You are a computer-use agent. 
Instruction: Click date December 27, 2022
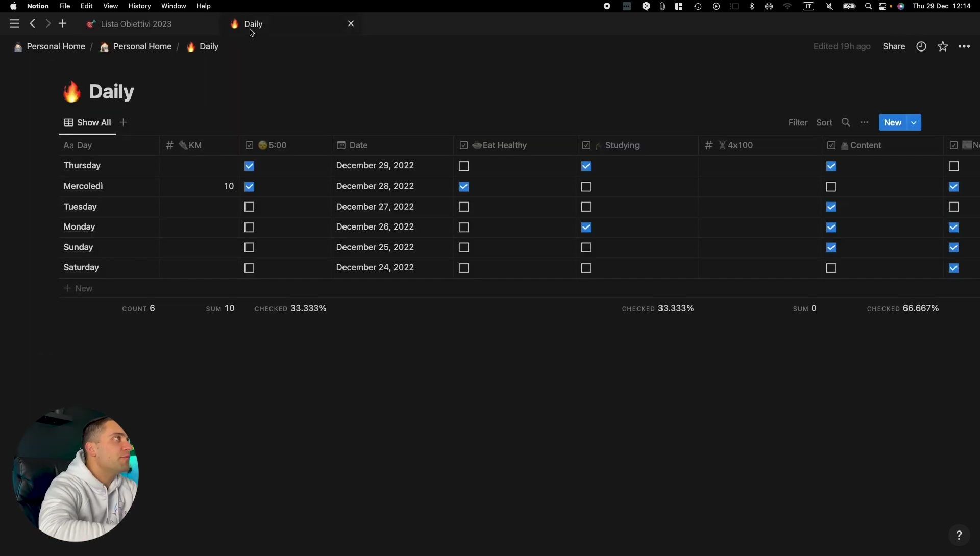[x=375, y=207]
